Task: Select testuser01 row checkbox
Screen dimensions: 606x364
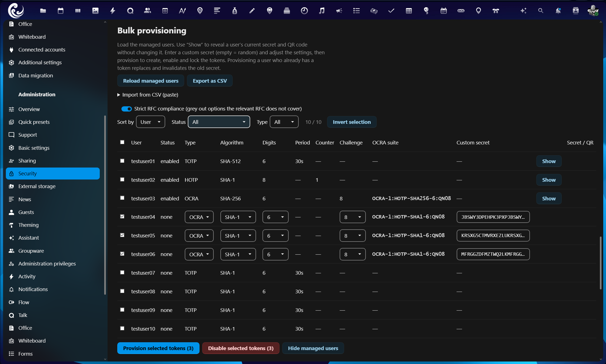Action: (x=122, y=161)
